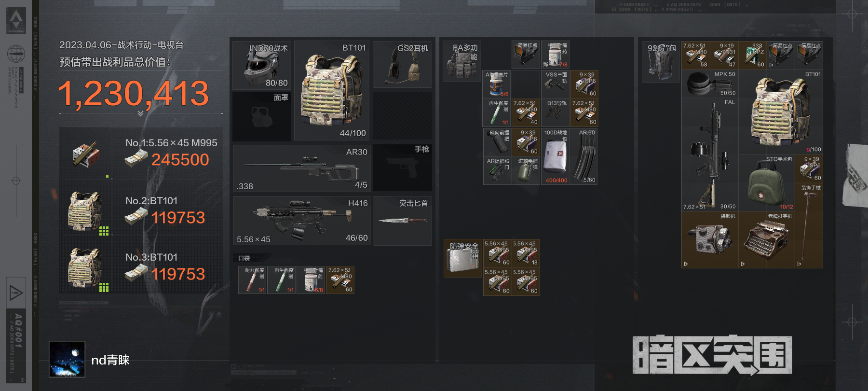This screenshot has width=868, height=391.
Task: Select damaged BT101 armor showing 9/100
Action: click(781, 112)
